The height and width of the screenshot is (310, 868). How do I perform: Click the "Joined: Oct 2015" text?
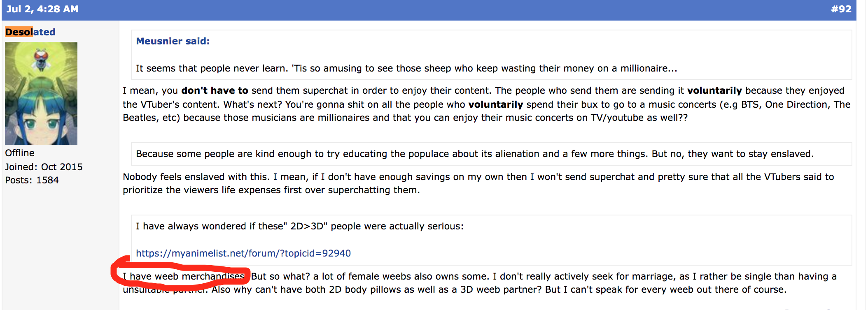point(44,167)
